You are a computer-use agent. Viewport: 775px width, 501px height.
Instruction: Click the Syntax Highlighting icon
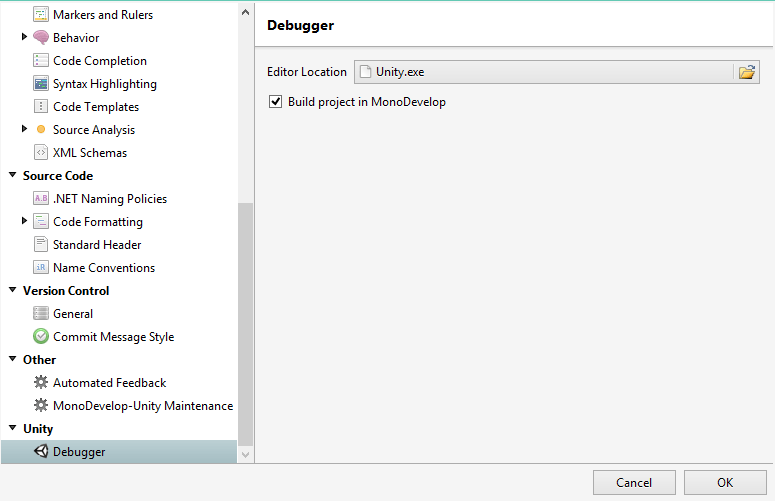tap(41, 84)
